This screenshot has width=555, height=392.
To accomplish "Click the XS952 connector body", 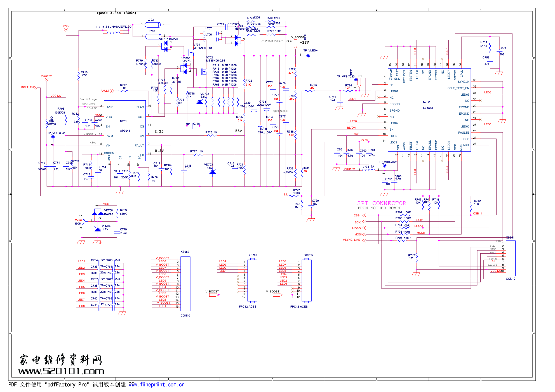I will pyautogui.click(x=185, y=284).
